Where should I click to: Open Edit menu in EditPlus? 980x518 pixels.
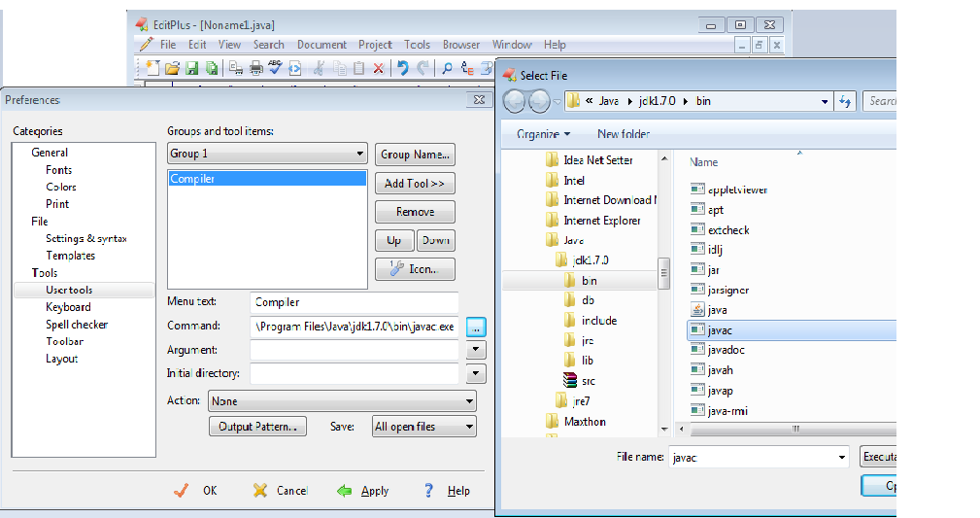click(x=197, y=45)
